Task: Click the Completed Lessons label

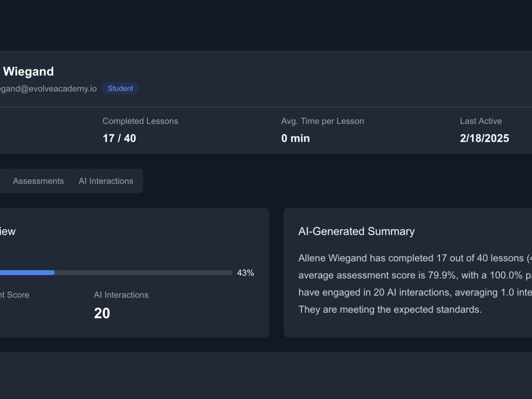Action: click(140, 121)
